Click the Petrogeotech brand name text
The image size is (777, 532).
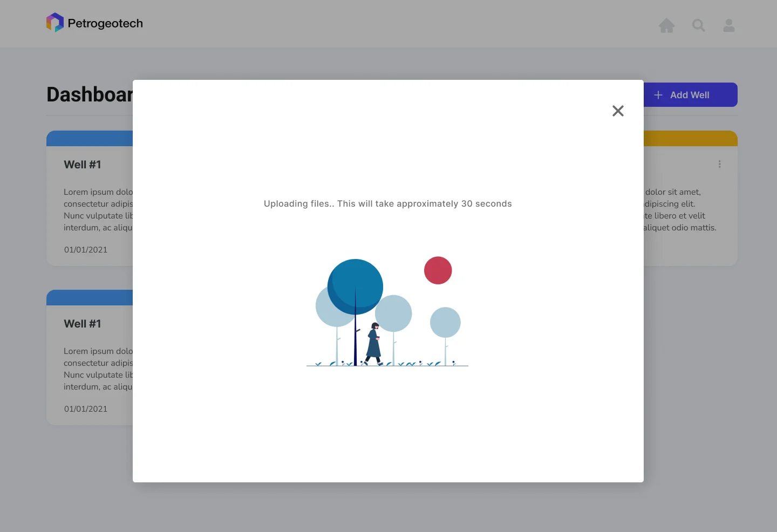(105, 23)
